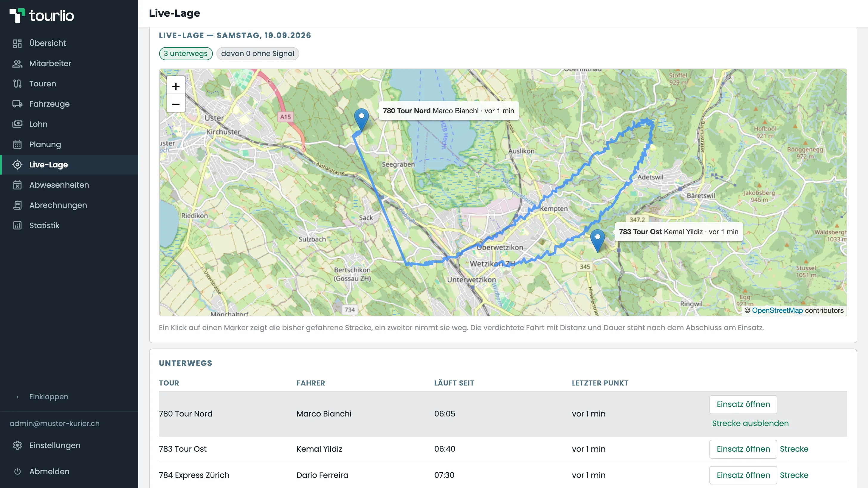Collapse sidebar via Einklappen chevron

[x=18, y=397]
